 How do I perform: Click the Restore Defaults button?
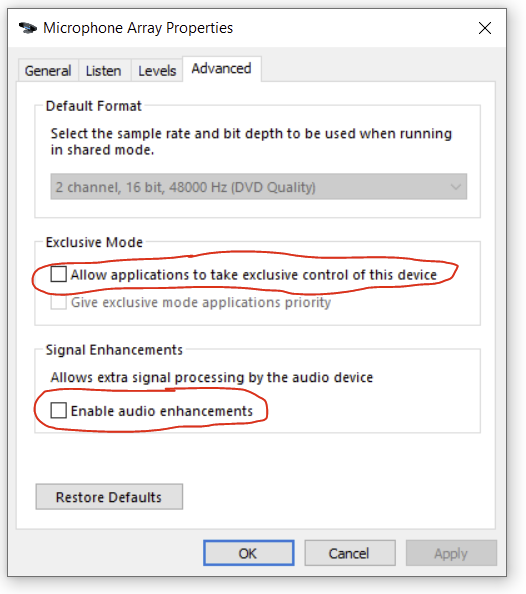coord(109,497)
